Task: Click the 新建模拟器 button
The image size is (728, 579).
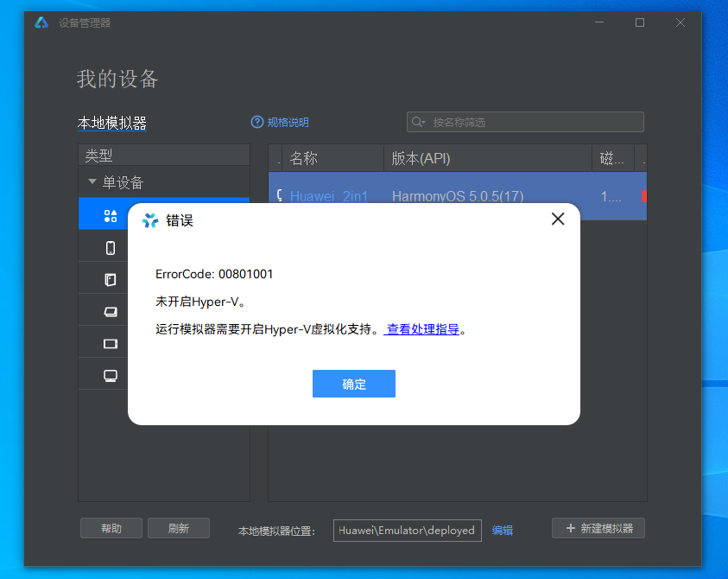Action: [598, 528]
